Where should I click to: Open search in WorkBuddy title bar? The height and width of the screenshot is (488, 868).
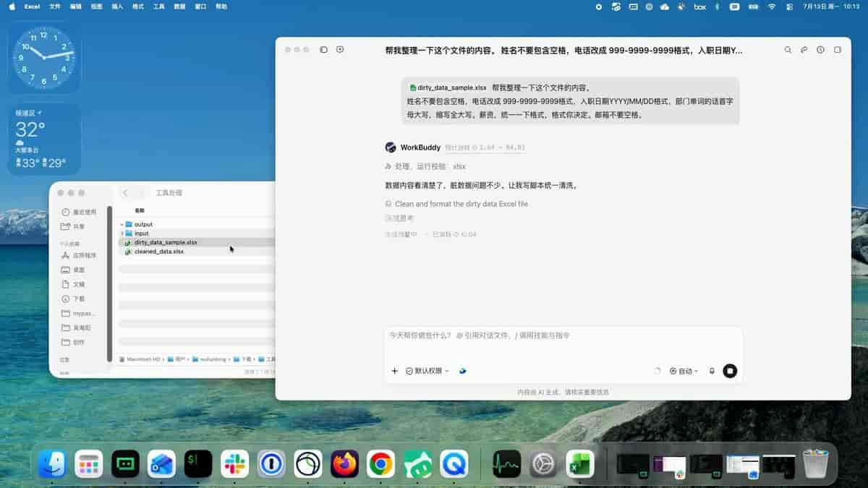788,50
